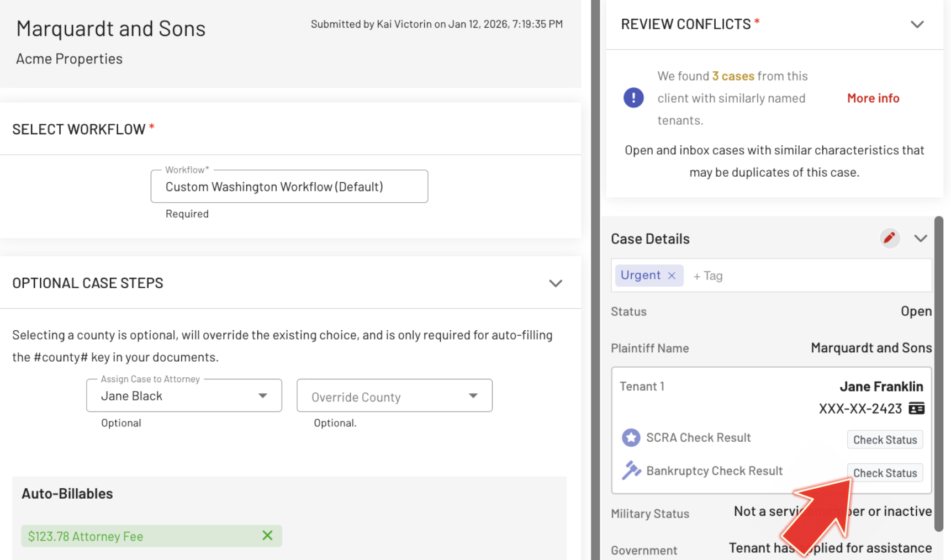
Task: Click the Workflow selection field
Action: click(x=289, y=187)
